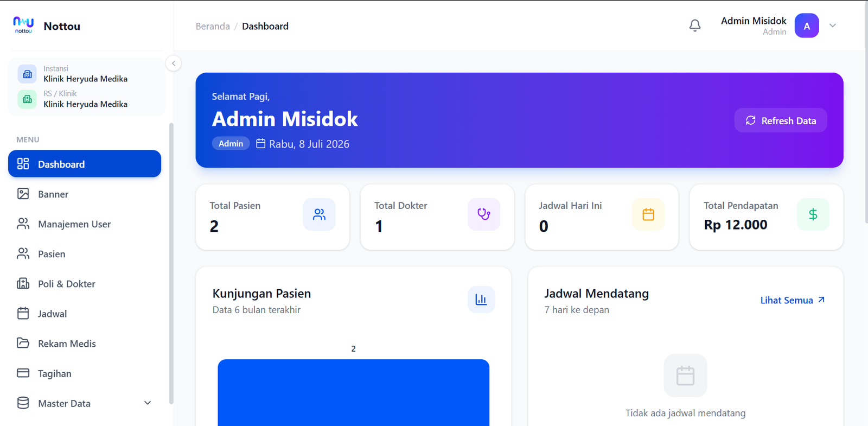Select the Pasien menu item

point(85,253)
